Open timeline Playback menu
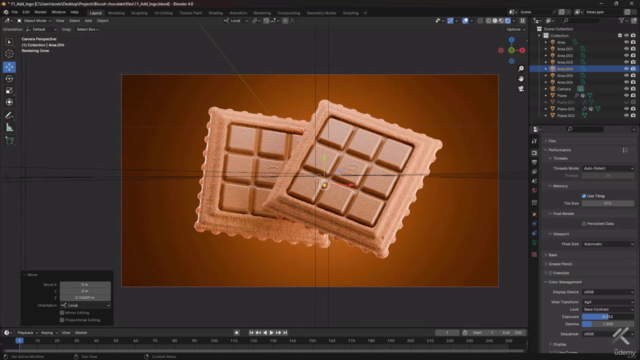The height and width of the screenshot is (360, 640). pyautogui.click(x=27, y=333)
